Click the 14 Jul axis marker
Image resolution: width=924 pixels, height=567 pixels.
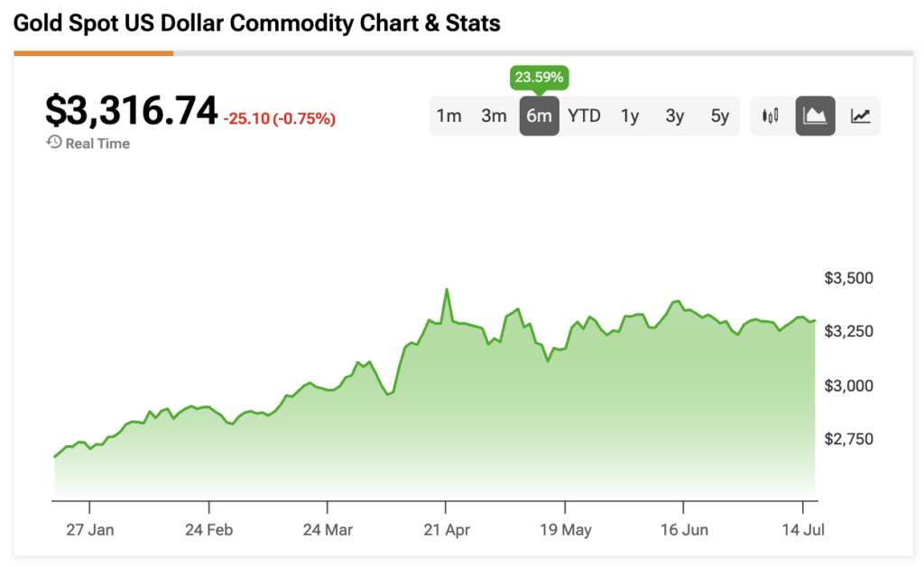click(802, 530)
